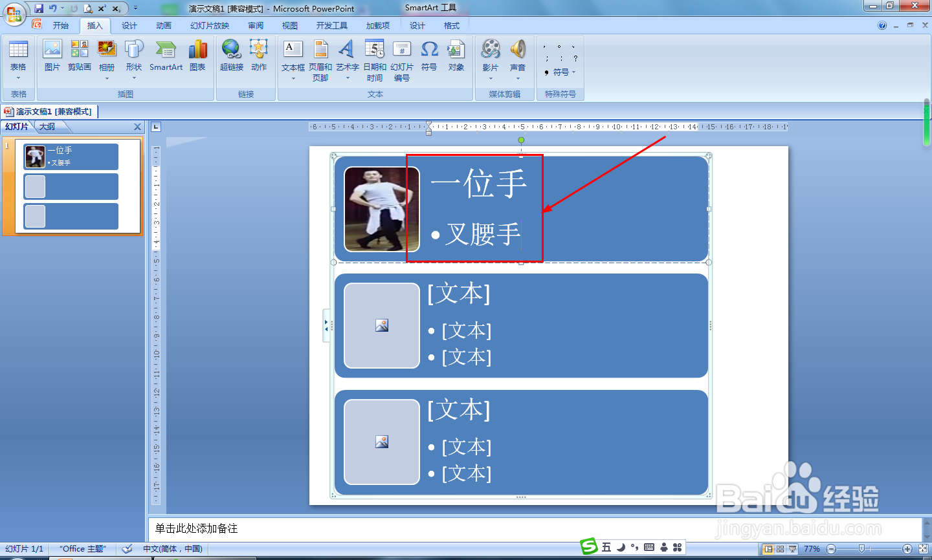Insert a chart (图表)
The image size is (932, 560).
pos(197,56)
